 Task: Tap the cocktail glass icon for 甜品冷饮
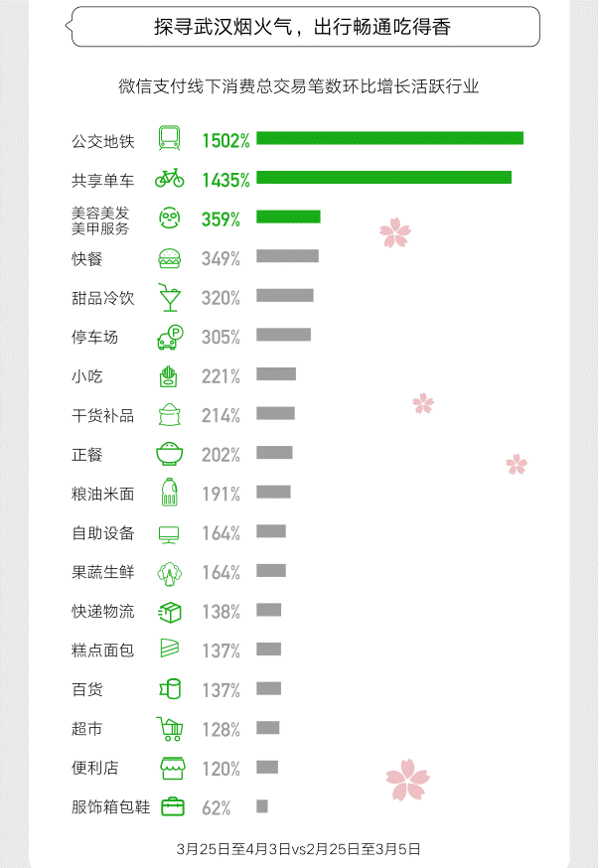[x=169, y=298]
